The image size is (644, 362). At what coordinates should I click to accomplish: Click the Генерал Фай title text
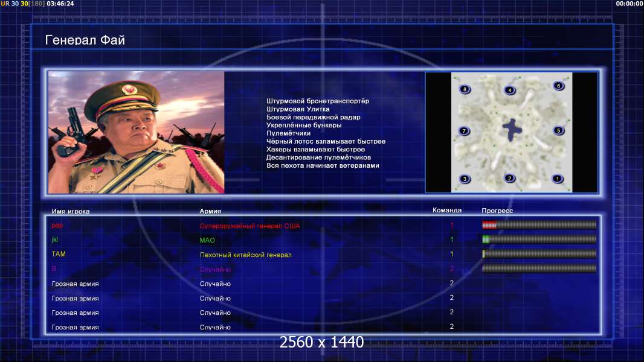tap(85, 40)
